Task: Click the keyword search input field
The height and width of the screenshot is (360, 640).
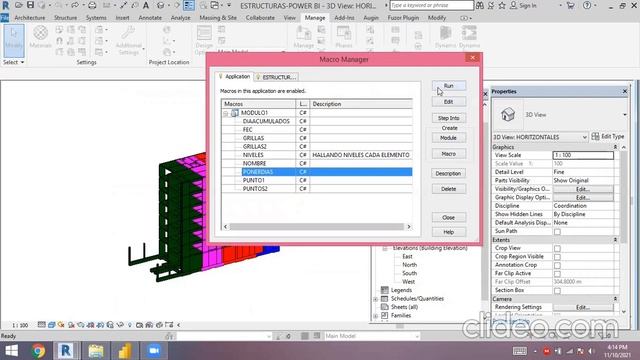Action: tap(431, 5)
